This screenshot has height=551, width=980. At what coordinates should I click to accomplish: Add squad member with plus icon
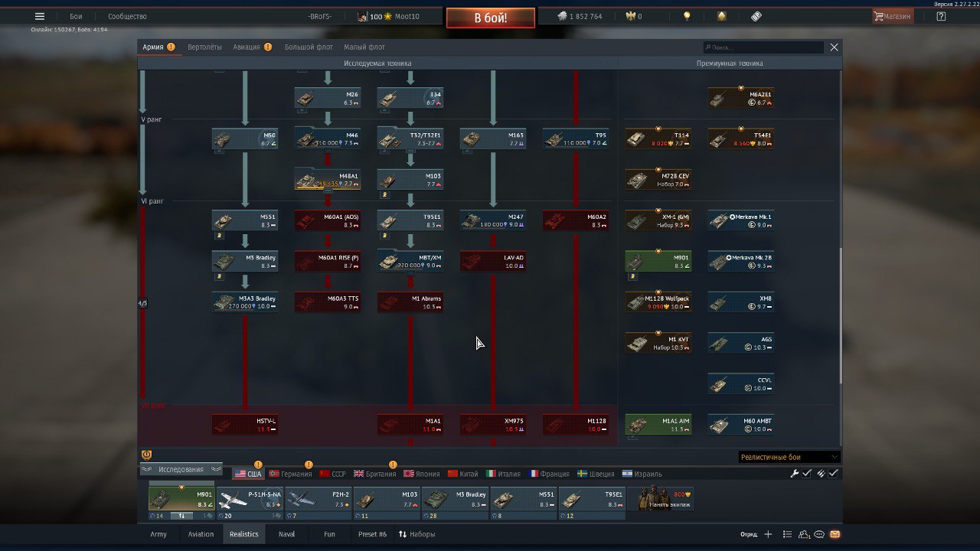coord(768,534)
